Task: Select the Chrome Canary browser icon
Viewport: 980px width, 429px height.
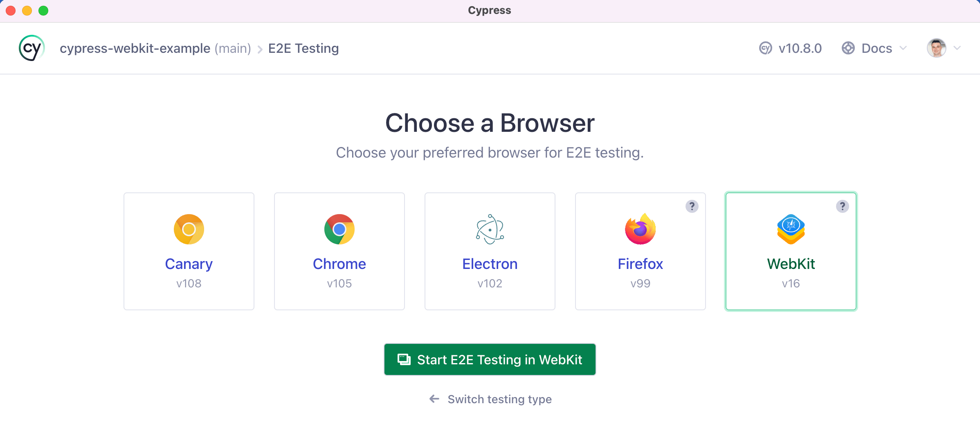Action: coord(189,229)
